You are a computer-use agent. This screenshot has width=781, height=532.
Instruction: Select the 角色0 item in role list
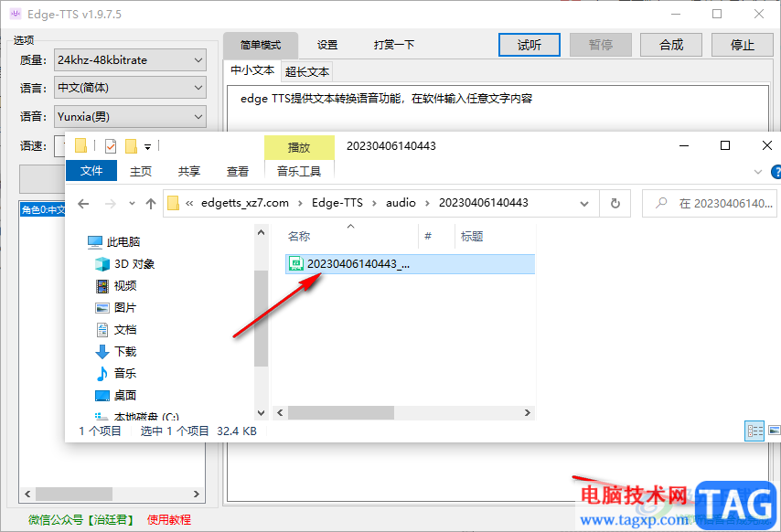click(43, 210)
